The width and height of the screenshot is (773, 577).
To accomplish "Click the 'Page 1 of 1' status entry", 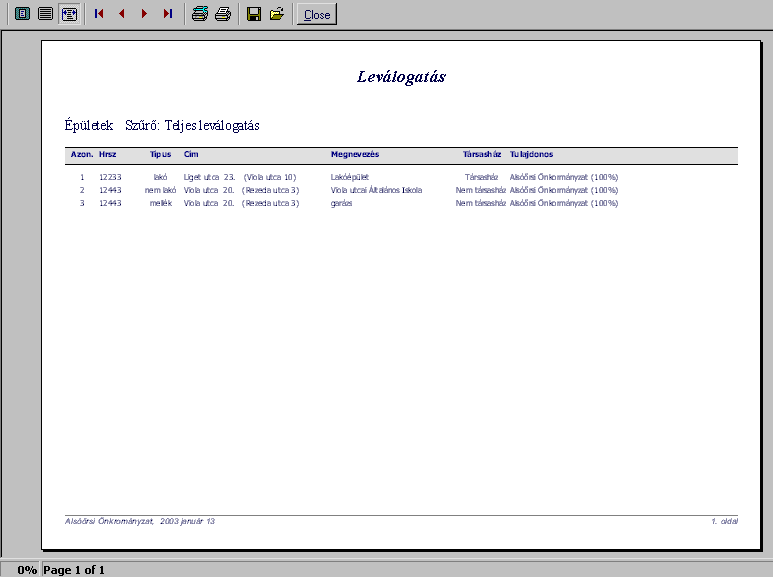I will 74,570.
